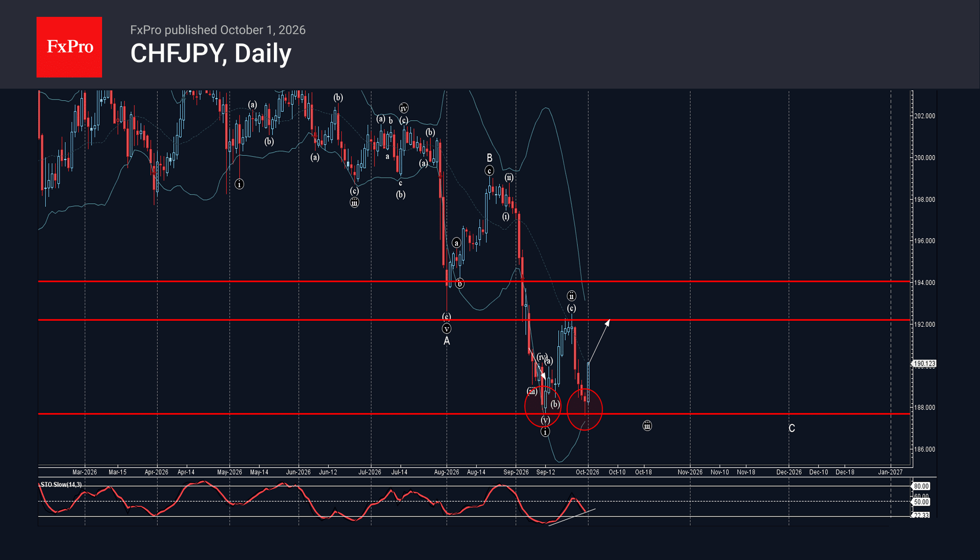Screen dimensions: 980x560
Task: Click the Oct-2026 date label
Action: (587, 472)
